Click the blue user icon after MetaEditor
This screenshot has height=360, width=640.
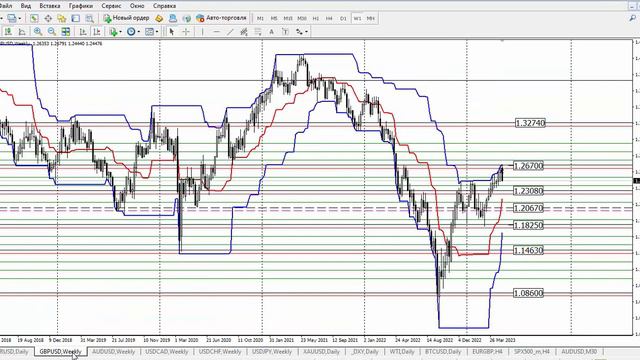(x=173, y=18)
